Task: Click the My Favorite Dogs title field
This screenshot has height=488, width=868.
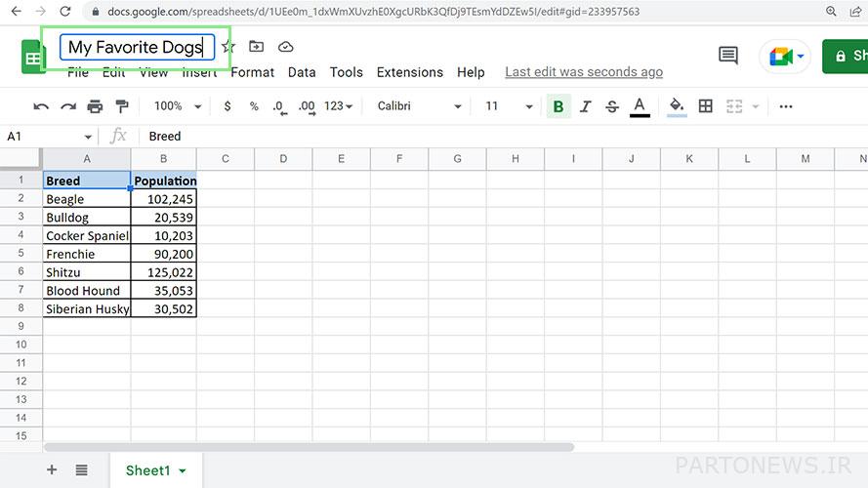Action: [137, 48]
